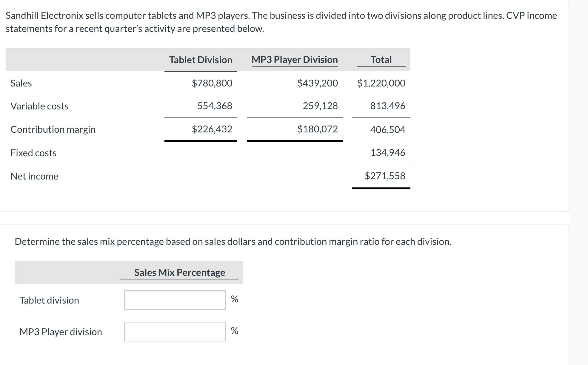Viewport: 588px width, 365px height.
Task: Click the MP3 Player division percentage input
Action: [175, 332]
